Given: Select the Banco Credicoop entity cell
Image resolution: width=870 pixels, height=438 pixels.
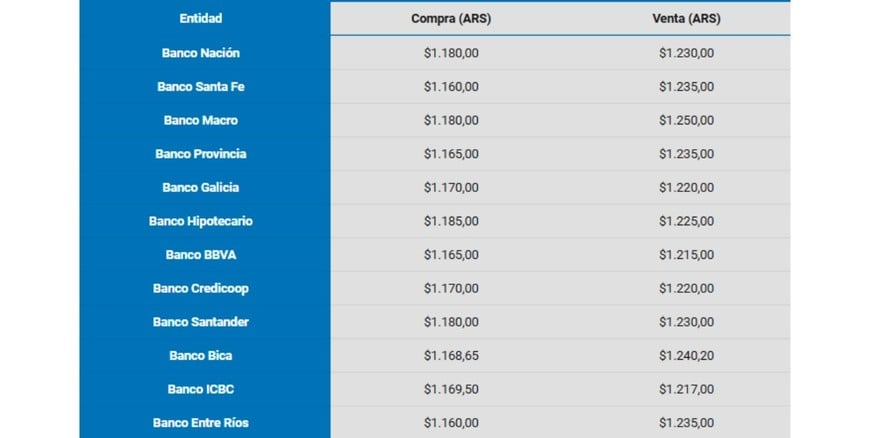Looking at the screenshot, I should click(201, 289).
